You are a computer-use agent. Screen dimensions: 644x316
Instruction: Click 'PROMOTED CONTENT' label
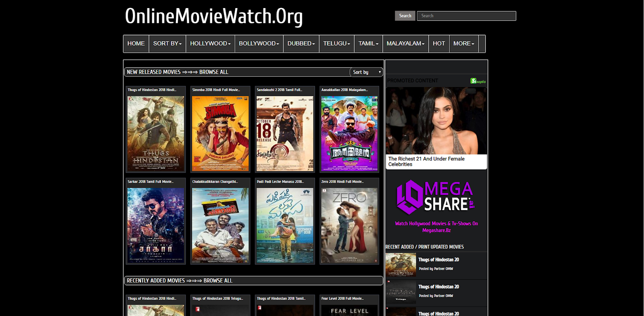pyautogui.click(x=413, y=81)
